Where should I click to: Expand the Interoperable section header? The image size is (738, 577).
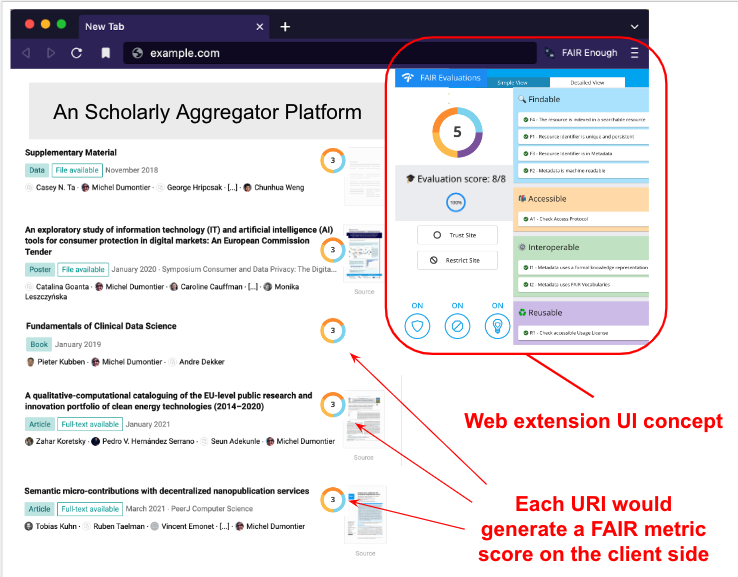[x=581, y=247]
